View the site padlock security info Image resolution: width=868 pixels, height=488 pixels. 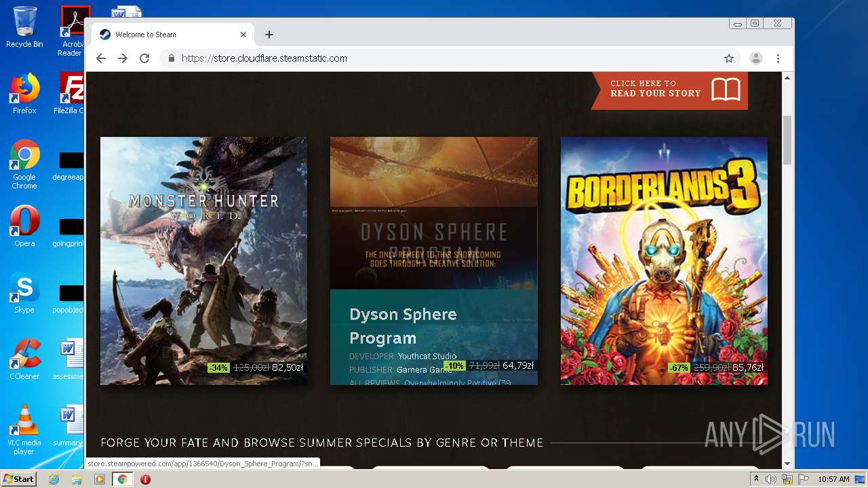[172, 58]
